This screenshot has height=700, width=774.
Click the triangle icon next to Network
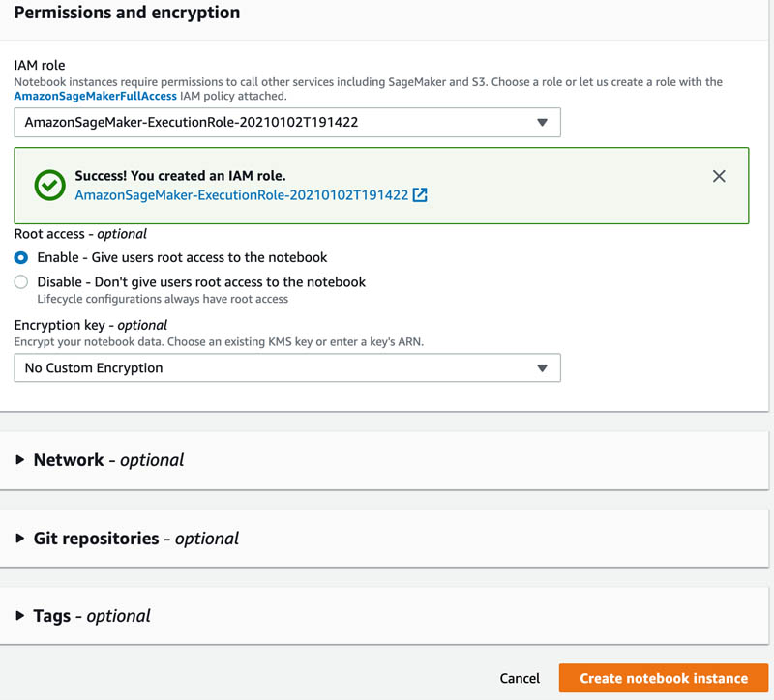[20, 460]
